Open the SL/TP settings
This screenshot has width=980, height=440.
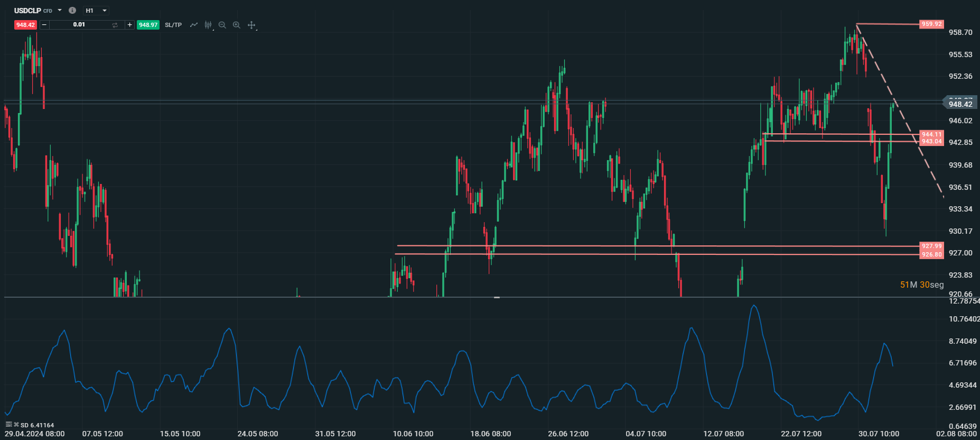(x=173, y=25)
